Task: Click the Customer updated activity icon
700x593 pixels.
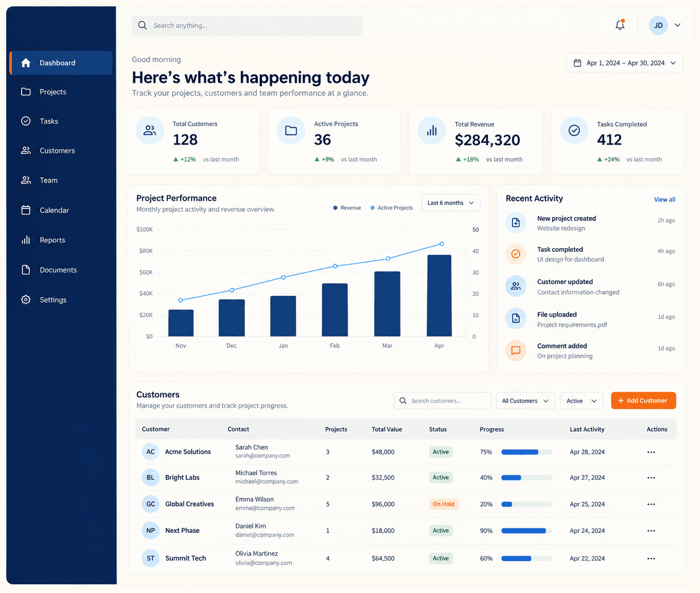Action: tap(516, 286)
